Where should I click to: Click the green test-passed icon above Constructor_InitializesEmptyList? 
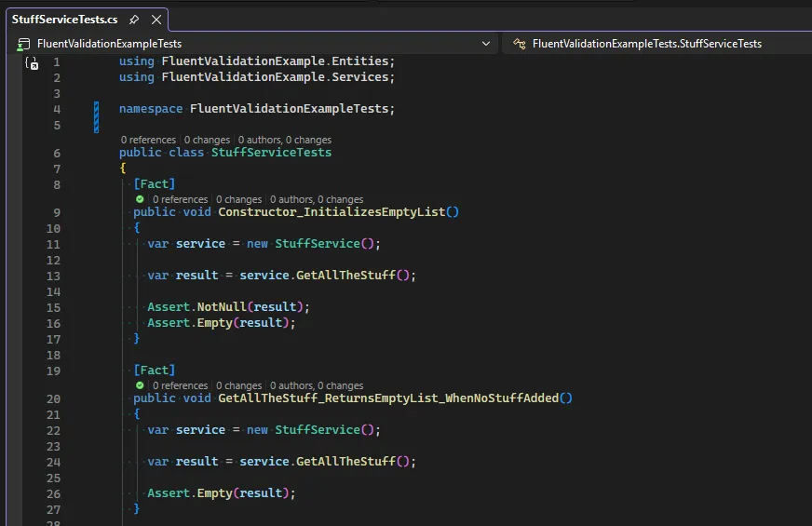(140, 199)
